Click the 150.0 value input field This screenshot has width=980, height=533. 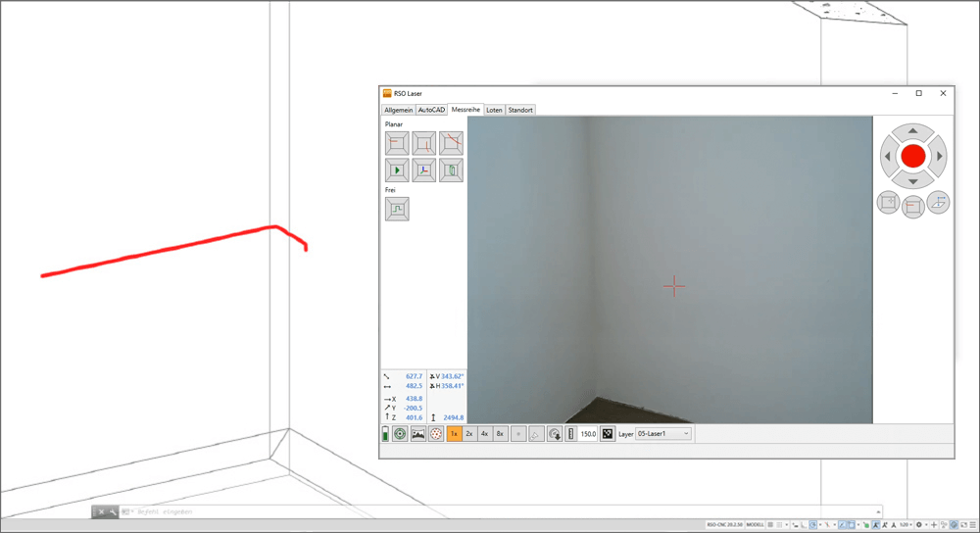(588, 434)
